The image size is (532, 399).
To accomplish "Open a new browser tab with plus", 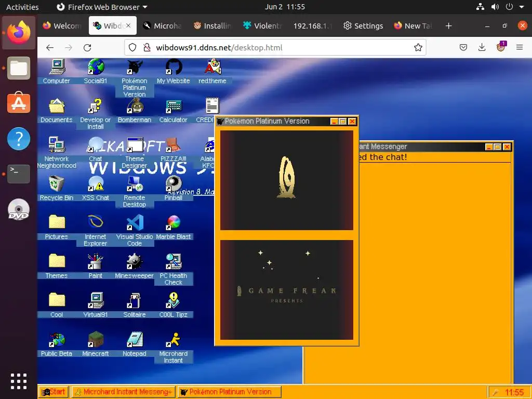I will tap(448, 26).
